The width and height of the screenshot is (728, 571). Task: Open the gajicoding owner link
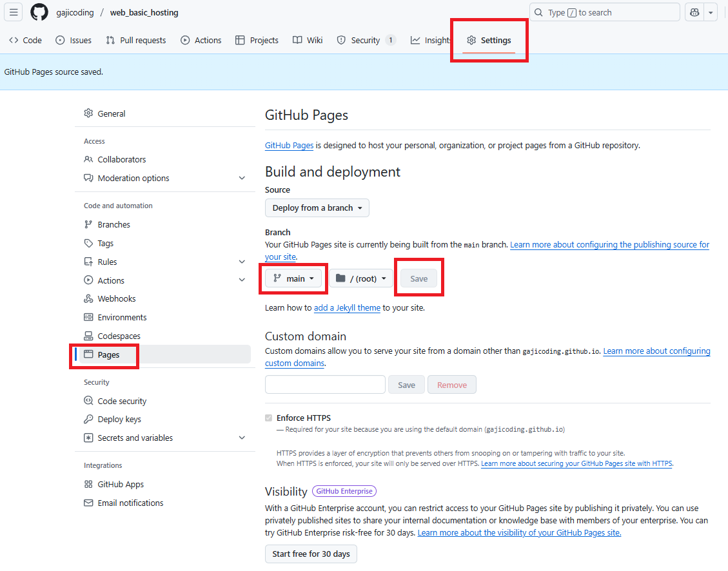click(x=75, y=12)
